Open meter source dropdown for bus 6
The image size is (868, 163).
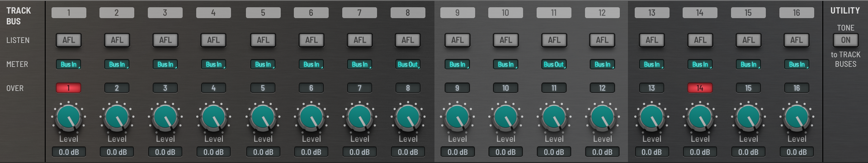coord(311,64)
